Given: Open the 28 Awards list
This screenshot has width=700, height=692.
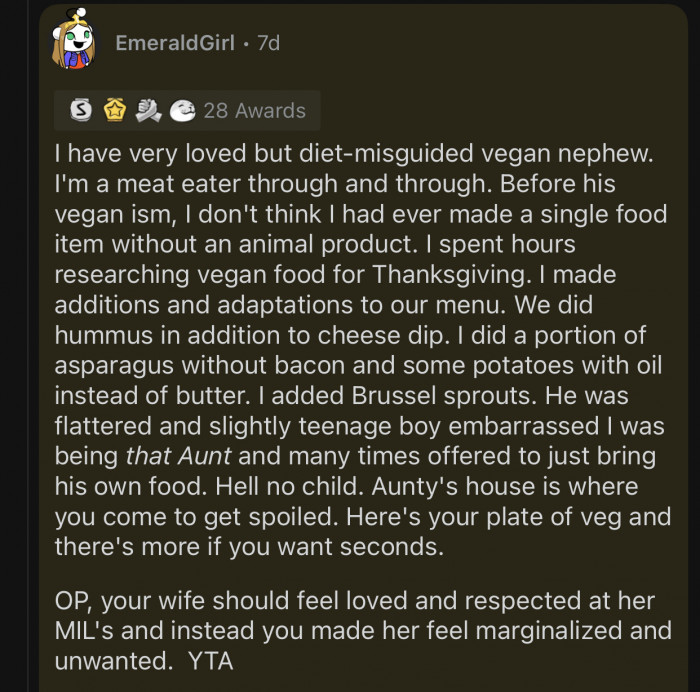Looking at the screenshot, I should (254, 110).
